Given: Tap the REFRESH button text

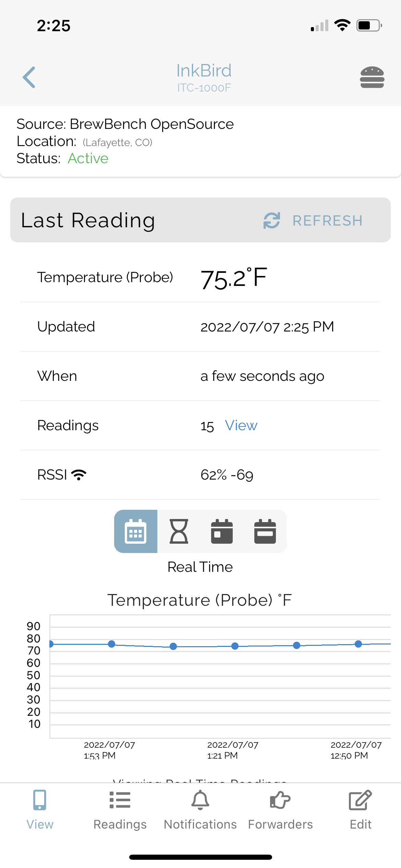Looking at the screenshot, I should click(328, 220).
